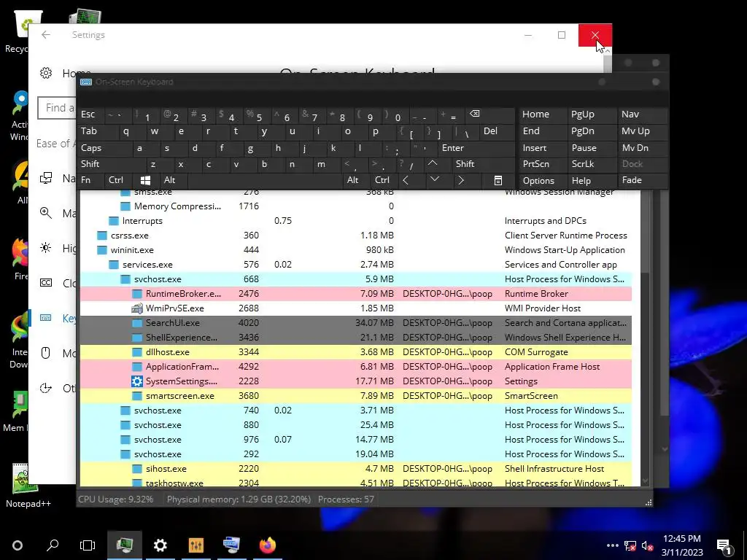Select the Closed captions icon in Settings sidebar
The image size is (747, 560).
pos(46,283)
